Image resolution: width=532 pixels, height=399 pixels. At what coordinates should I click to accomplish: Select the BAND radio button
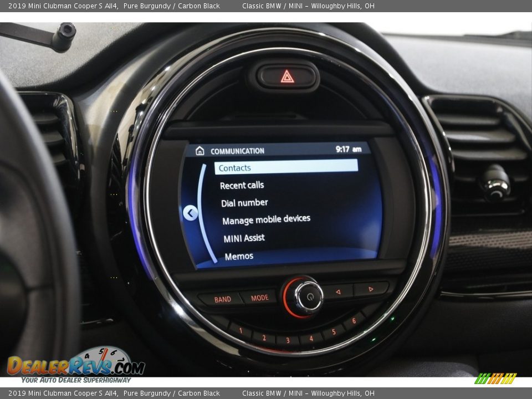pos(222,299)
